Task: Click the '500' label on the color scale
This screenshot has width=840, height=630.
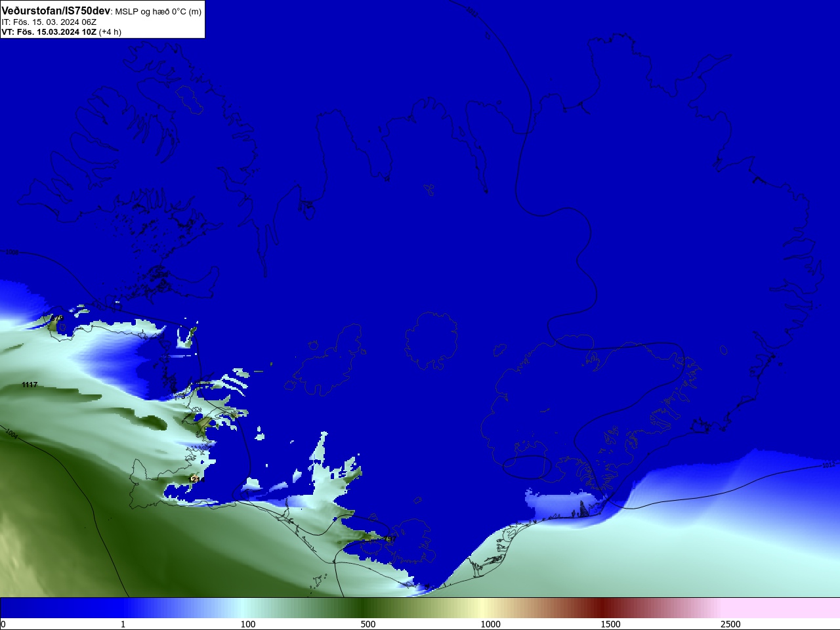Action: 368,624
